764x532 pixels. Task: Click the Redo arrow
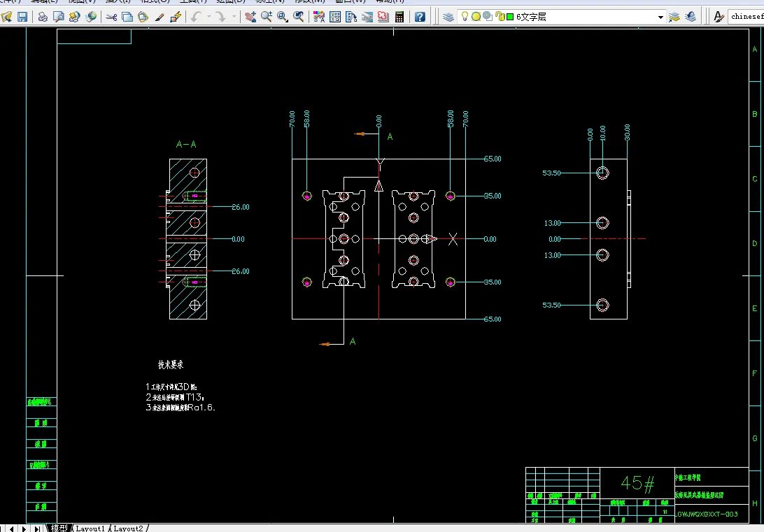click(x=221, y=17)
